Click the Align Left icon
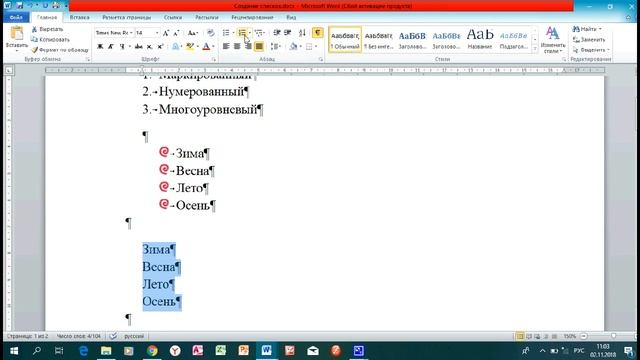Screen dimensions: 640x360 (226, 47)
